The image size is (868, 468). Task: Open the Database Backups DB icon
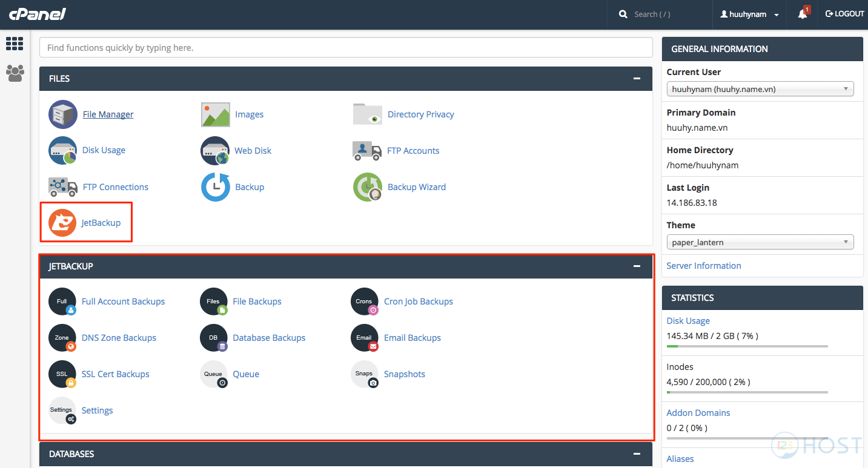[x=214, y=338]
